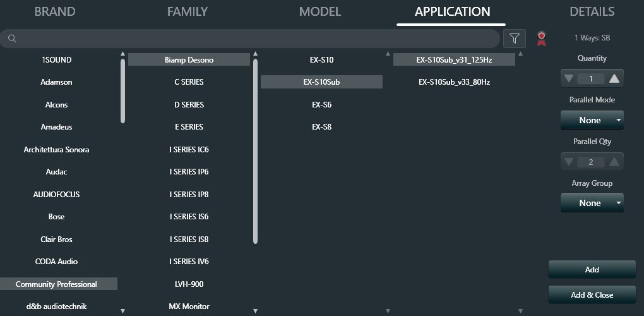644x316 pixels.
Task: Open the Parallel Mode dropdown
Action: coord(592,120)
